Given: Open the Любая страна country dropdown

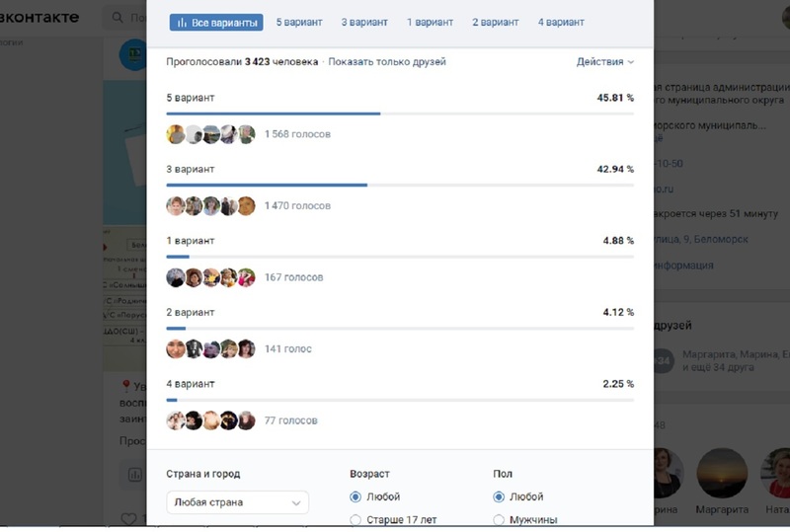Looking at the screenshot, I should (237, 502).
